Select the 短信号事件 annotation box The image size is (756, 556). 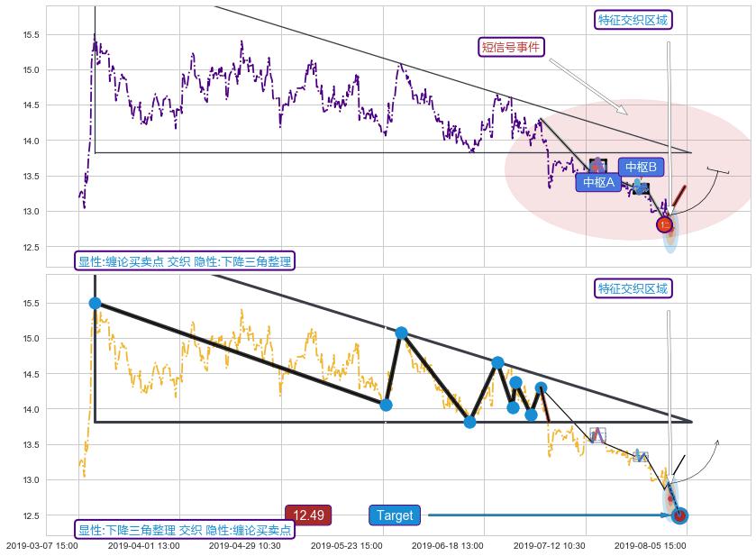pyautogui.click(x=512, y=47)
